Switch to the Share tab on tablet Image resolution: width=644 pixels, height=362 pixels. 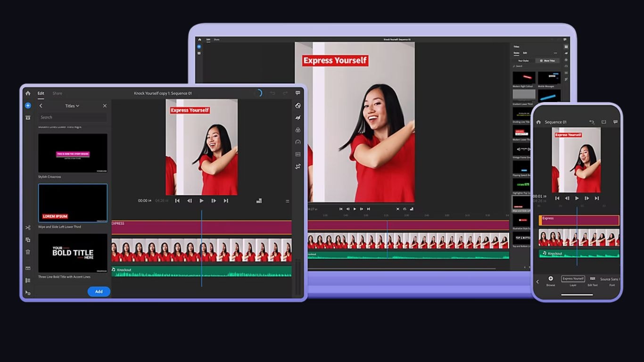point(57,93)
